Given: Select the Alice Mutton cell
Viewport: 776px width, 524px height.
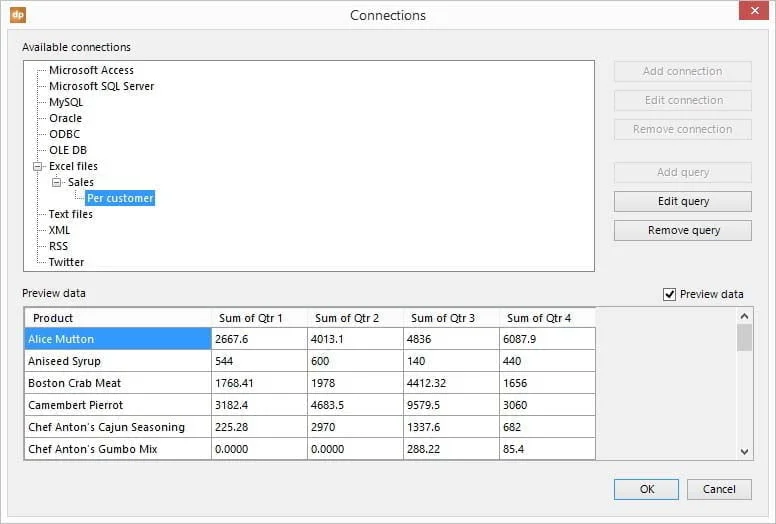Looking at the screenshot, I should tap(118, 339).
